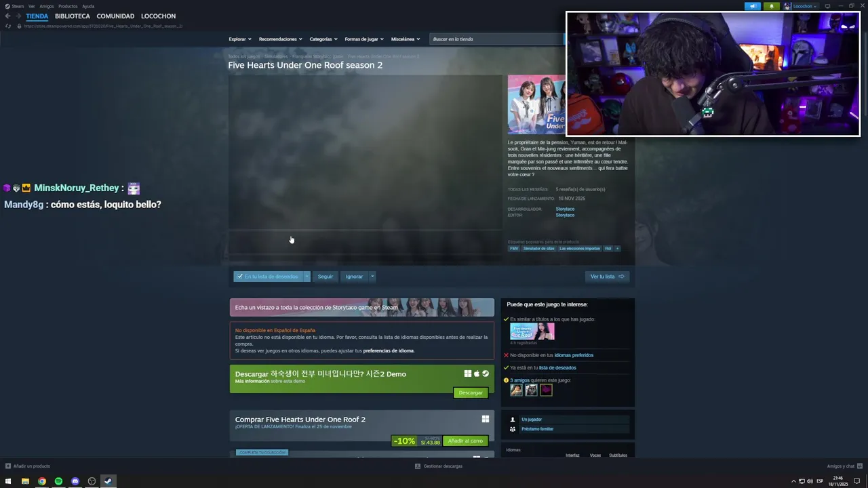Open Discord from the taskbar
This screenshot has width=868, height=488.
(75, 481)
